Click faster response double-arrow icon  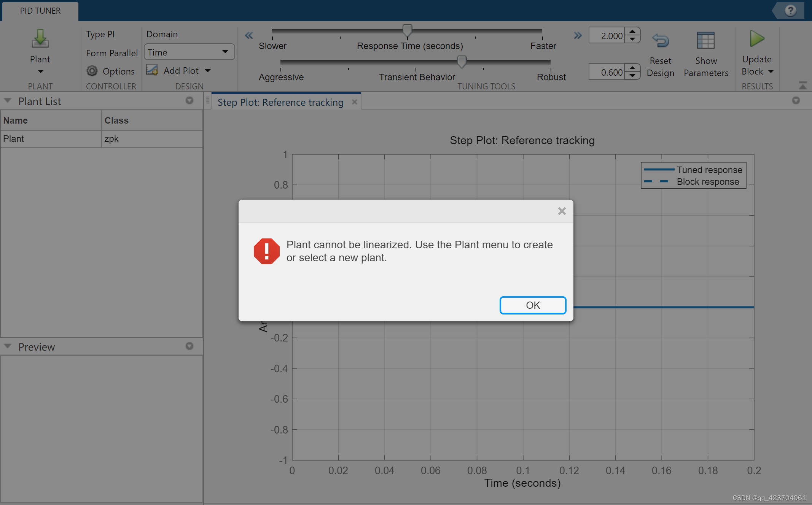(578, 36)
